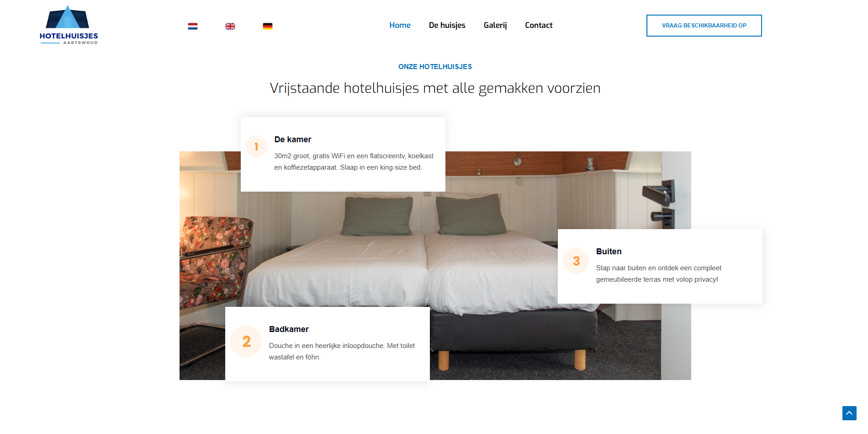Select the De kamer heading
The width and height of the screenshot is (868, 434).
coord(293,139)
